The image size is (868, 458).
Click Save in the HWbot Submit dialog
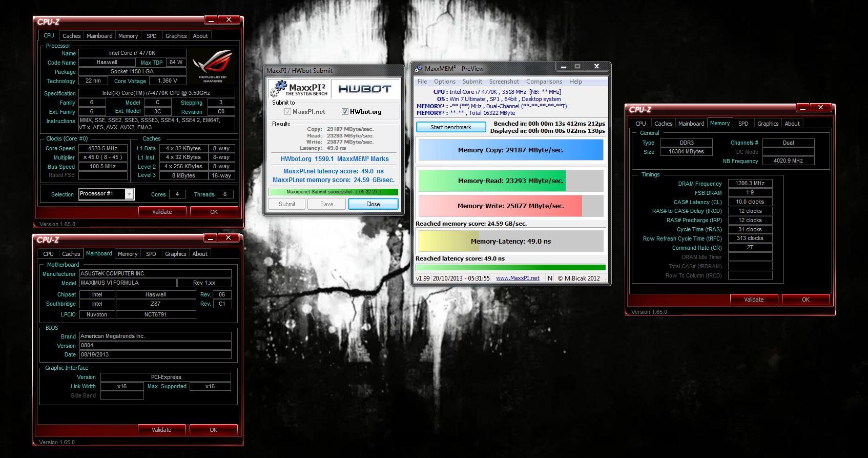[x=327, y=204]
